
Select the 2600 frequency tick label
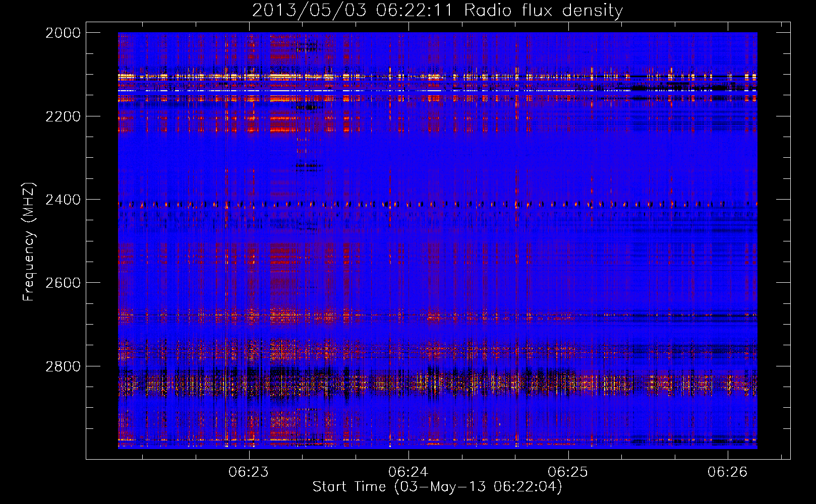point(63,283)
